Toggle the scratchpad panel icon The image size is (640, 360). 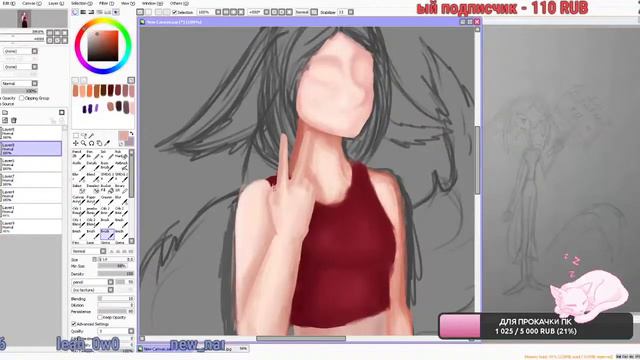[116, 12]
